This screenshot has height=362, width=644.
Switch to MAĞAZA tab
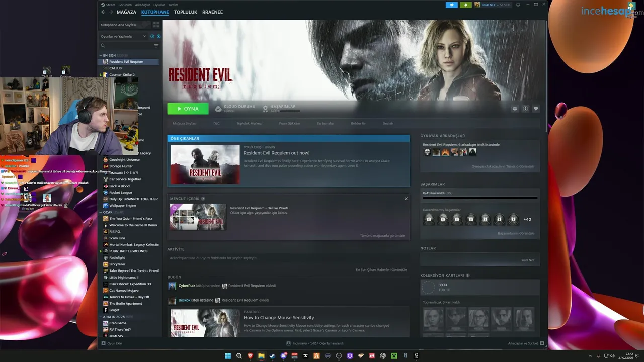click(126, 12)
